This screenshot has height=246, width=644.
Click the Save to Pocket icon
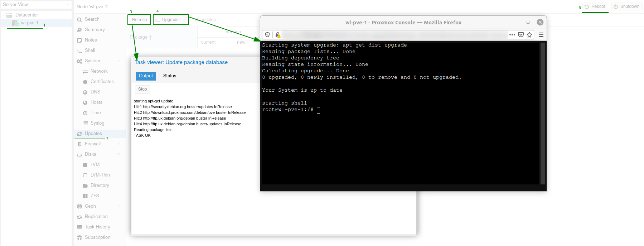pos(521,35)
